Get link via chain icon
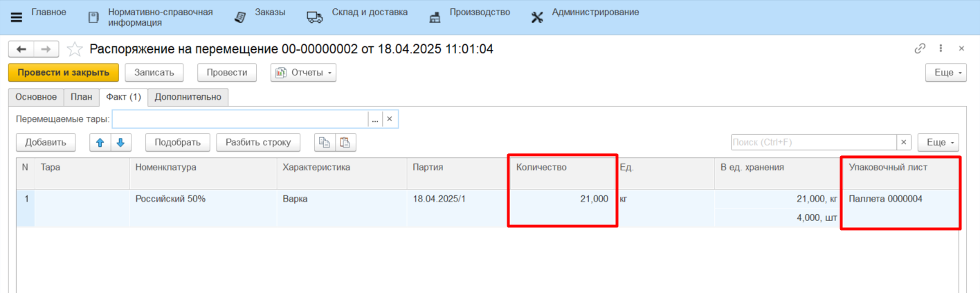The width and height of the screenshot is (980, 293). point(920,48)
